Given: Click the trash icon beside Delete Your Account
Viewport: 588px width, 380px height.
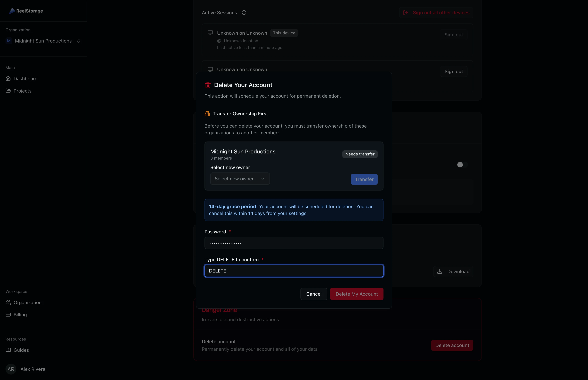Looking at the screenshot, I should (x=208, y=85).
